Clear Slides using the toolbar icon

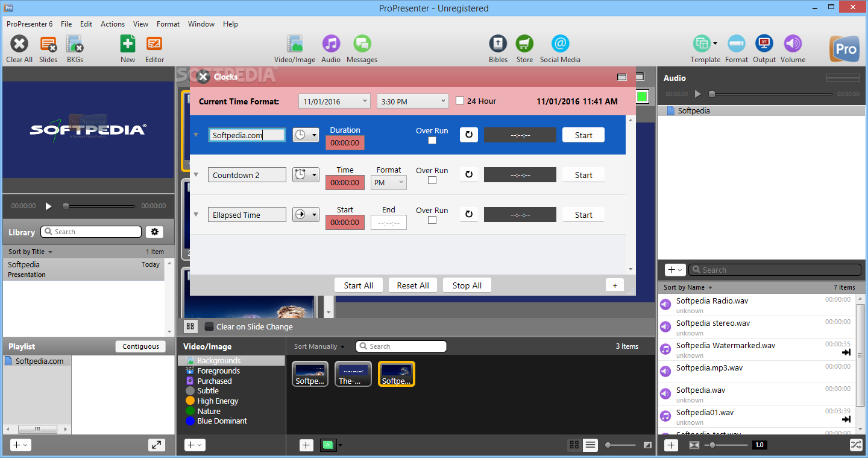click(48, 44)
